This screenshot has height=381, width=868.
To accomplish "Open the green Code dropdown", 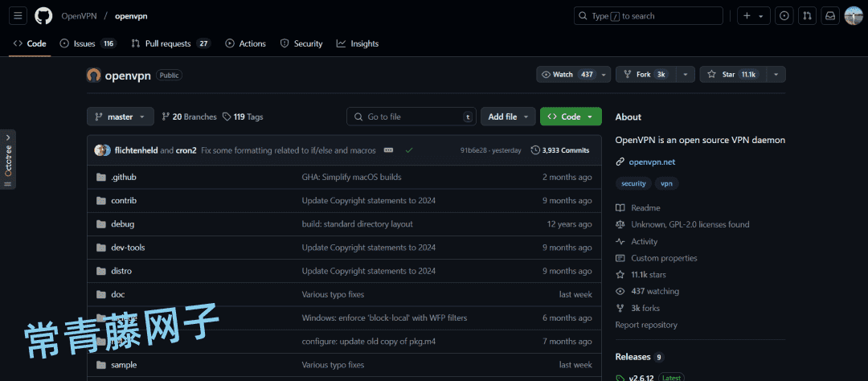I will 571,117.
